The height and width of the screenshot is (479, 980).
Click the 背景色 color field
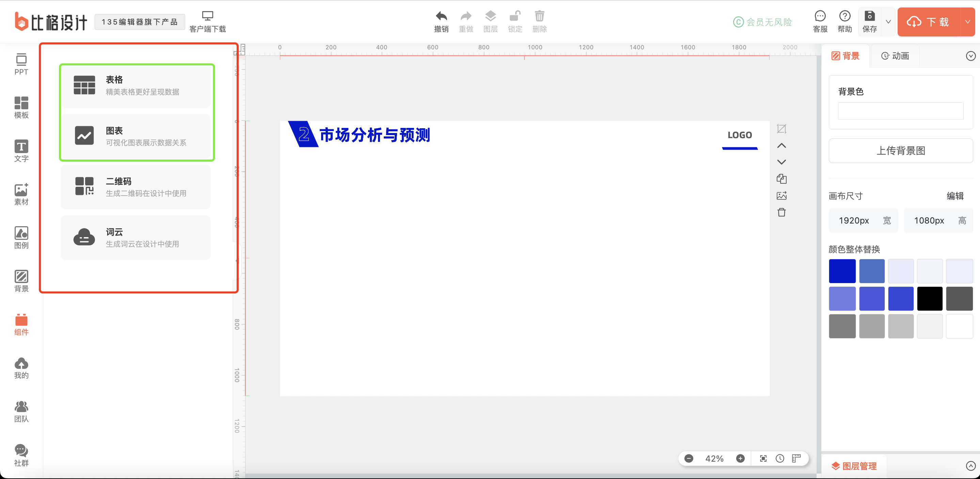tap(900, 111)
